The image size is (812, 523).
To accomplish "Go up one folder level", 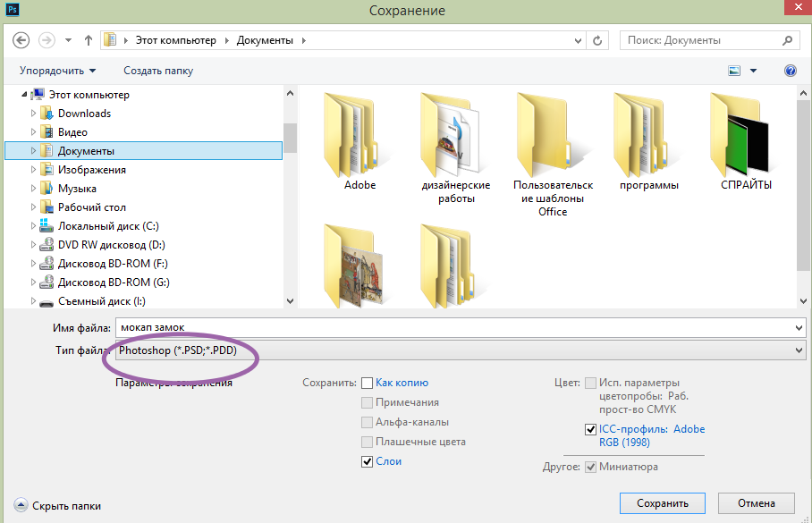I will 89,40.
